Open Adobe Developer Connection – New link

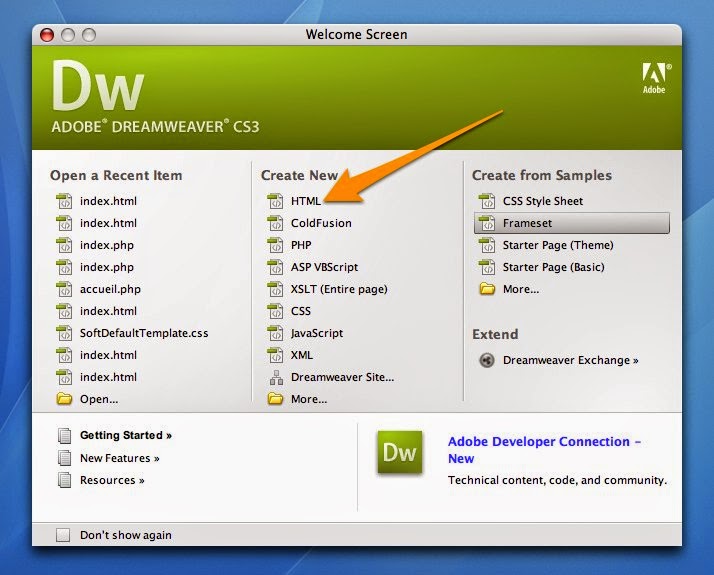click(x=544, y=450)
